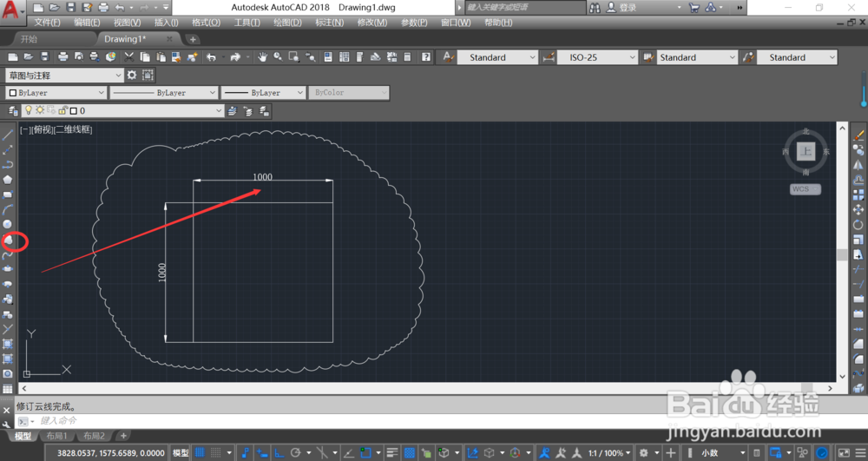Click the horizontal scrollbar right arrow
Image resolution: width=868 pixels, height=461 pixels.
(x=830, y=388)
